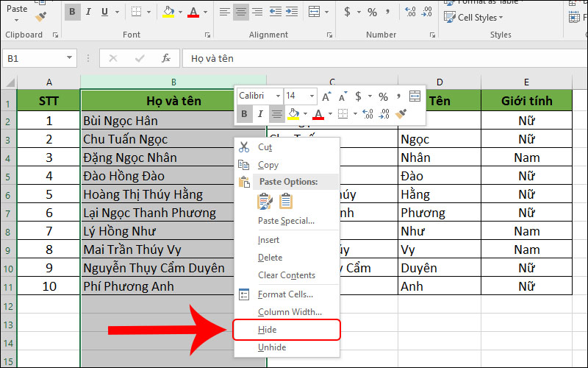This screenshot has height=368, width=588.
Task: Apply mini toolbar yellow Fill Color
Action: coord(293,114)
